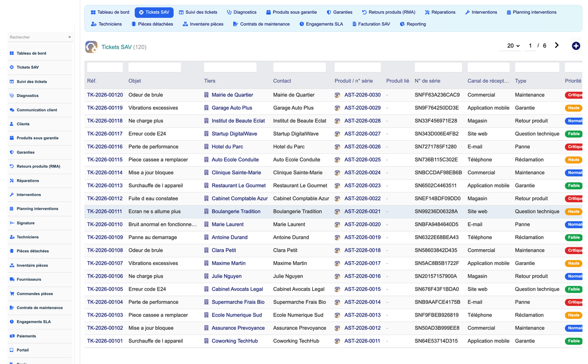The image size is (588, 364).
Task: Open the Rechercher sidebar search dropdown arrow
Action: (x=70, y=37)
